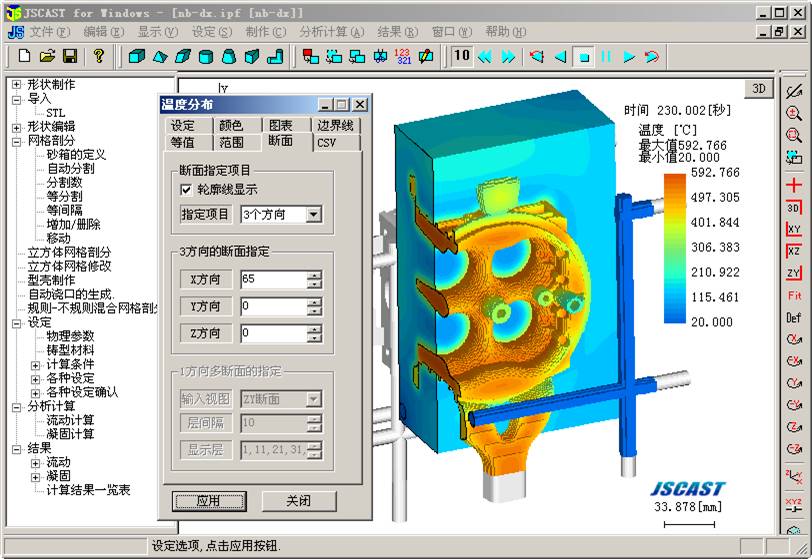Click the X方向 spinner arrows
812x559 pixels.
pos(314,279)
